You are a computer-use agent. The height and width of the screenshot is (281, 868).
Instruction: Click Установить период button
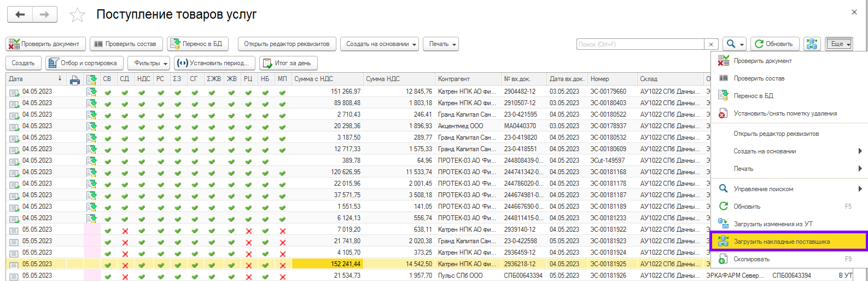tap(215, 63)
